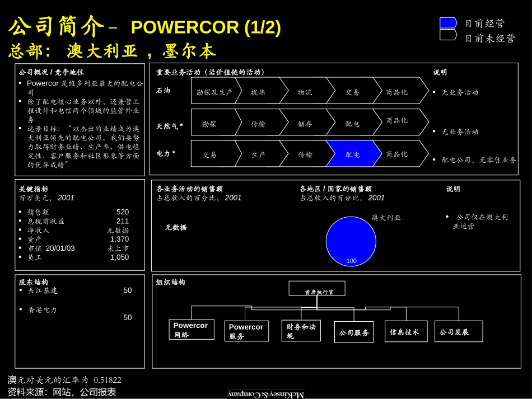Click the 公司简介 title heading

(56, 26)
